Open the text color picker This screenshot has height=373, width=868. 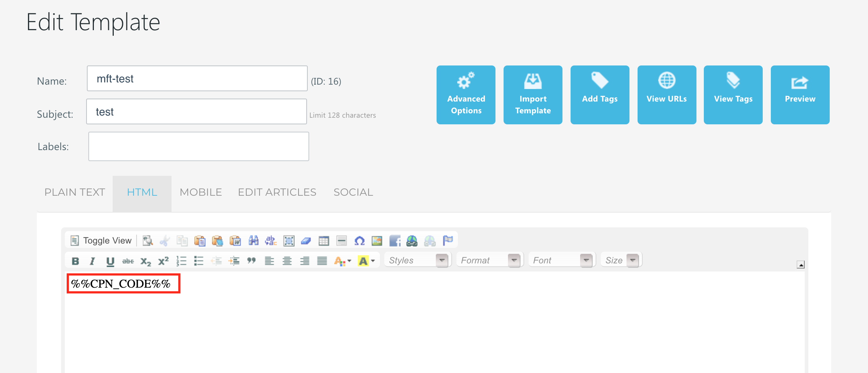pyautogui.click(x=342, y=261)
